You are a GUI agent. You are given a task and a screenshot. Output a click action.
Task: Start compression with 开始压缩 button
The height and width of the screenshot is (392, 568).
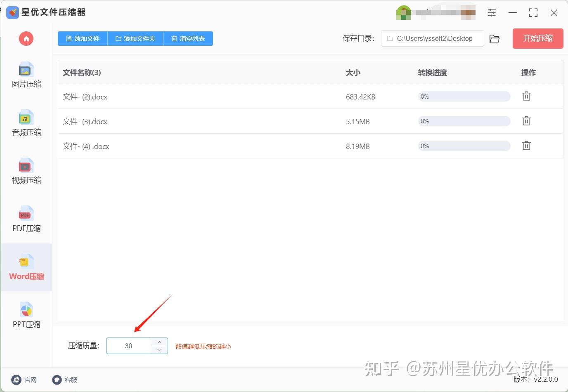[x=538, y=38]
